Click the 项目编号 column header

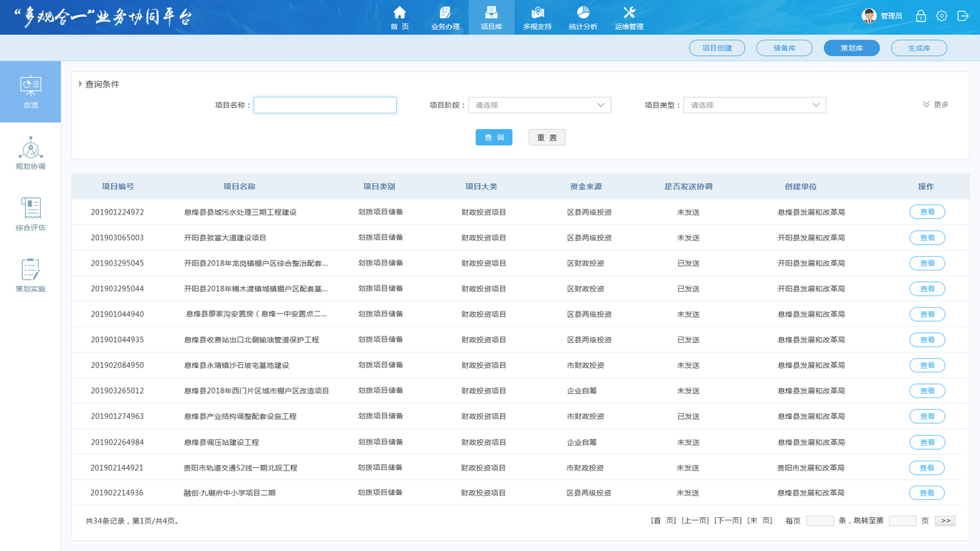(x=118, y=187)
